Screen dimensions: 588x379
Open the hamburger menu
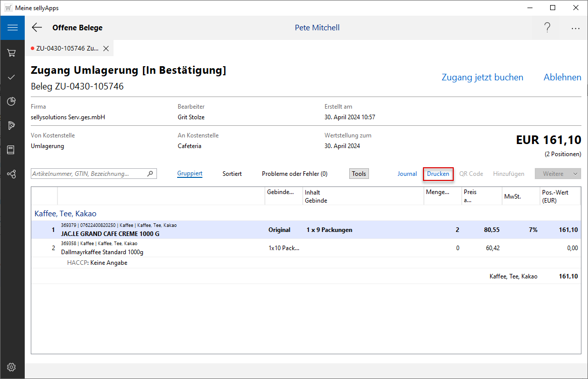coord(12,28)
